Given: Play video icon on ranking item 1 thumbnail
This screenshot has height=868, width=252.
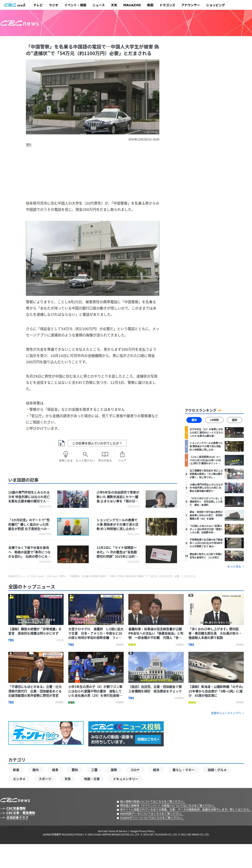Looking at the screenshot, I should pos(227,429).
